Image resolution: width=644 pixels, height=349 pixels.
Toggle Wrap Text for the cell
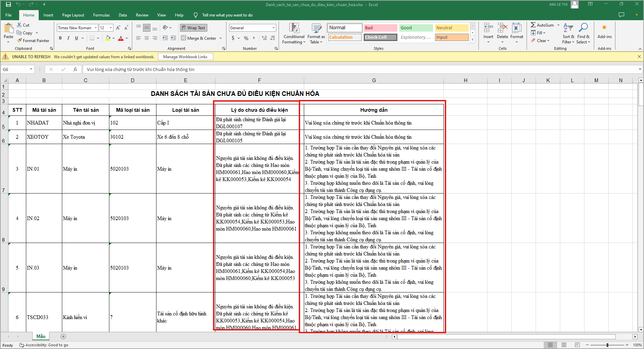pyautogui.click(x=193, y=28)
